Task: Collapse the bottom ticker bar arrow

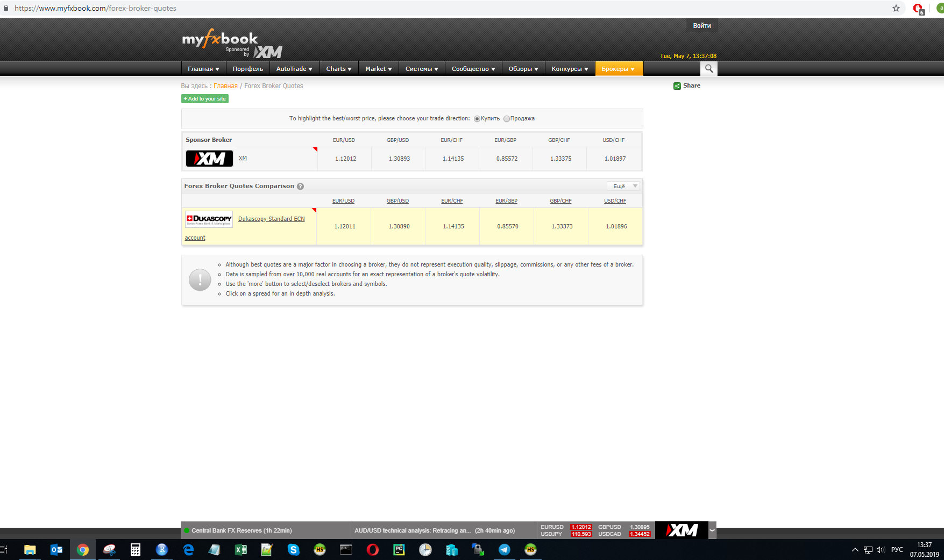Action: point(712,530)
